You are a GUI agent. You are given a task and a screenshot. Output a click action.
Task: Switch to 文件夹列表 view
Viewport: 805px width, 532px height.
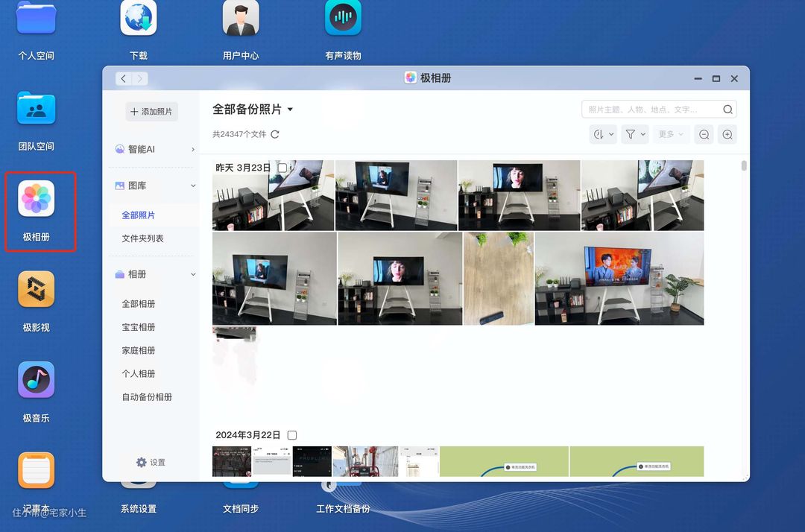click(x=142, y=238)
